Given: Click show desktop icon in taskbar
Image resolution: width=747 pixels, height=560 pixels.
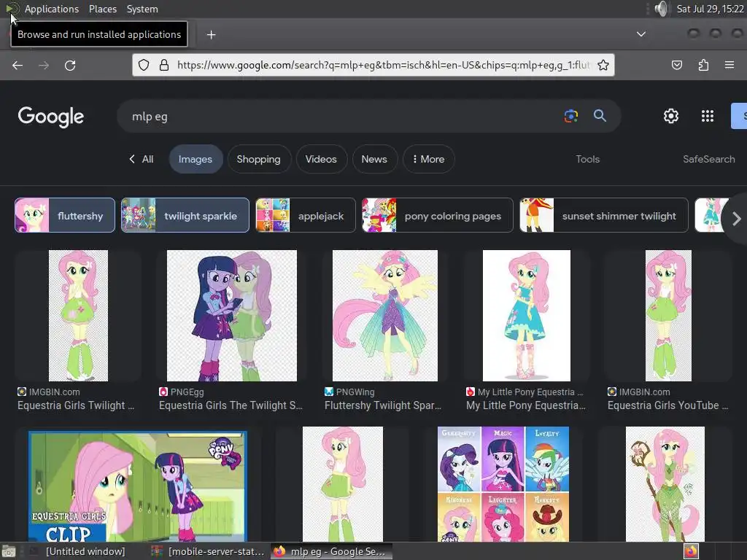Looking at the screenshot, I should click(9, 551).
